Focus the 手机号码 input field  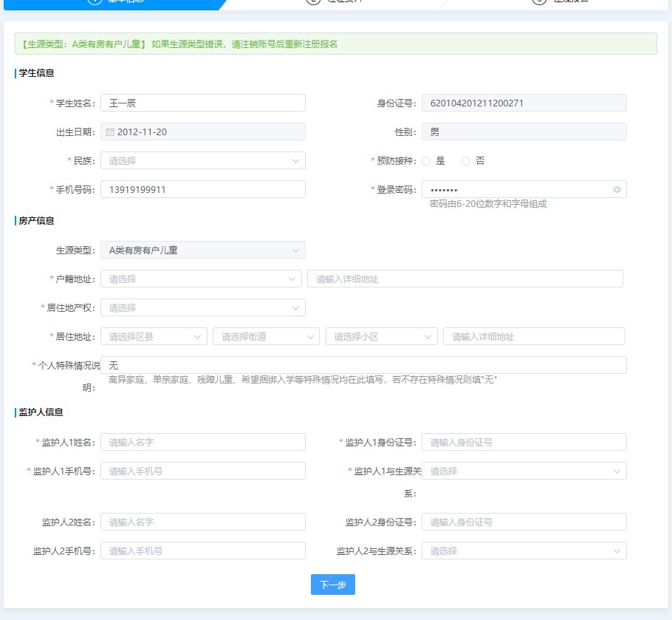click(202, 190)
